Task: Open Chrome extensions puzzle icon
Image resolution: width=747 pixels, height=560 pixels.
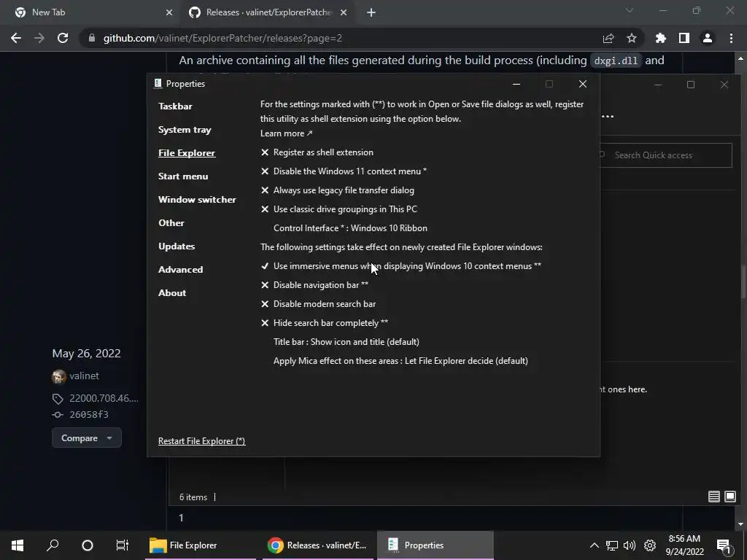Action: pos(661,38)
